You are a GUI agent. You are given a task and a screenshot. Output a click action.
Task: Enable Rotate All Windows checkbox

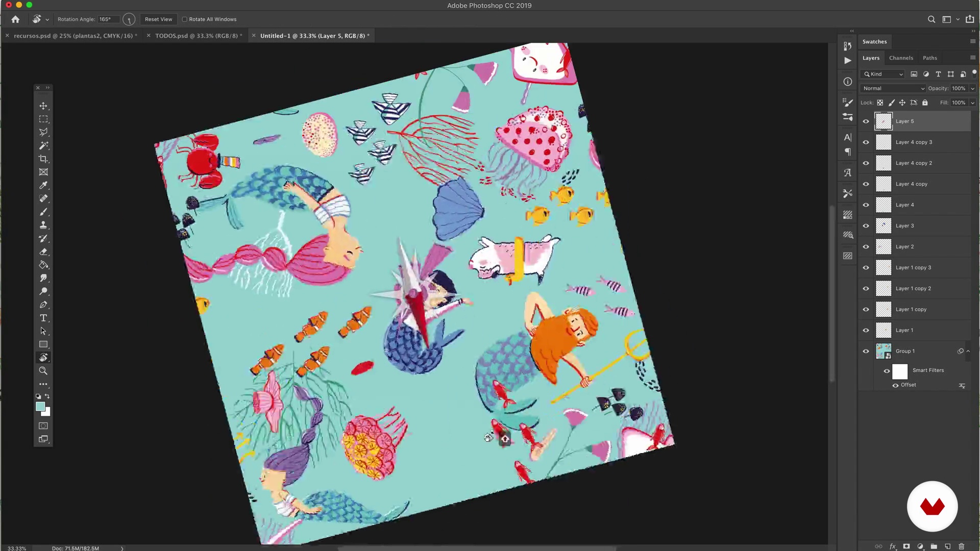pyautogui.click(x=185, y=19)
